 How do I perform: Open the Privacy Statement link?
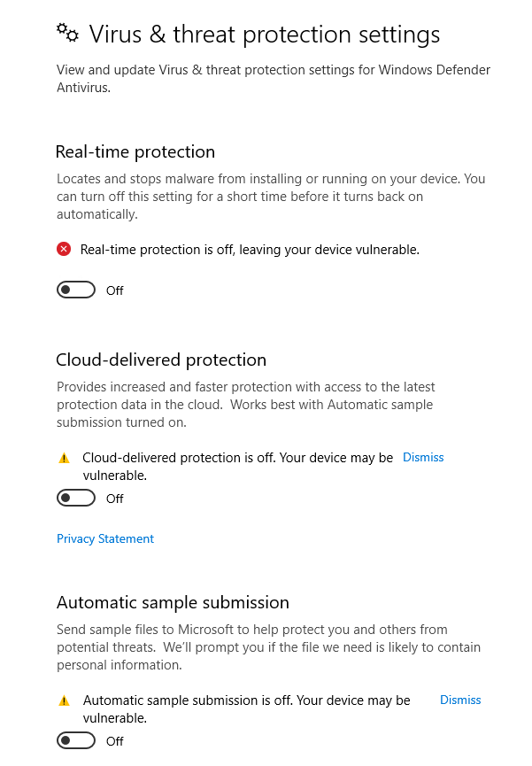click(x=105, y=538)
